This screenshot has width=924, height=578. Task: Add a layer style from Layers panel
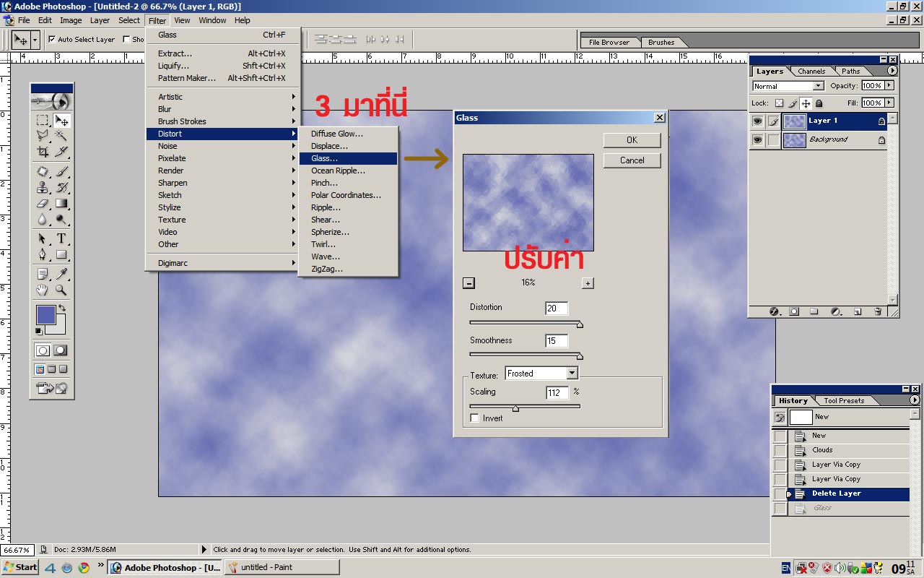(775, 311)
